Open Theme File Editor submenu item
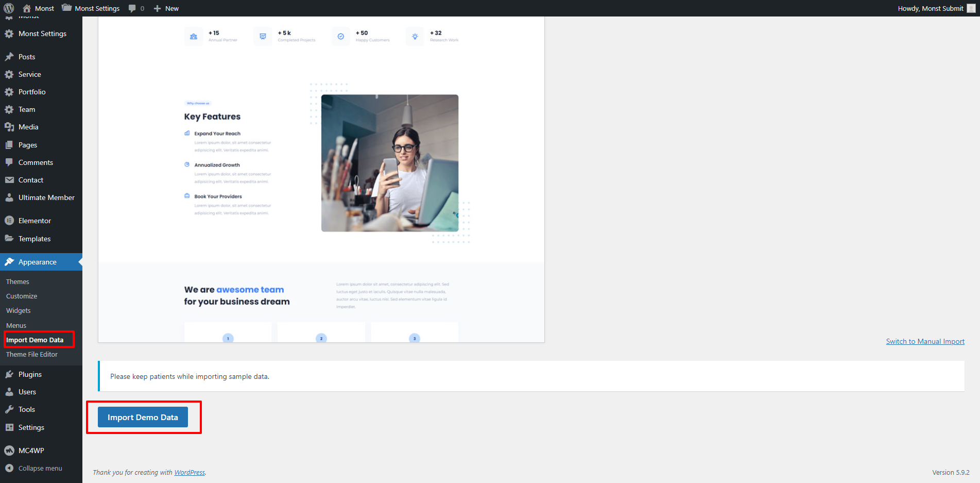980x483 pixels. 32,355
